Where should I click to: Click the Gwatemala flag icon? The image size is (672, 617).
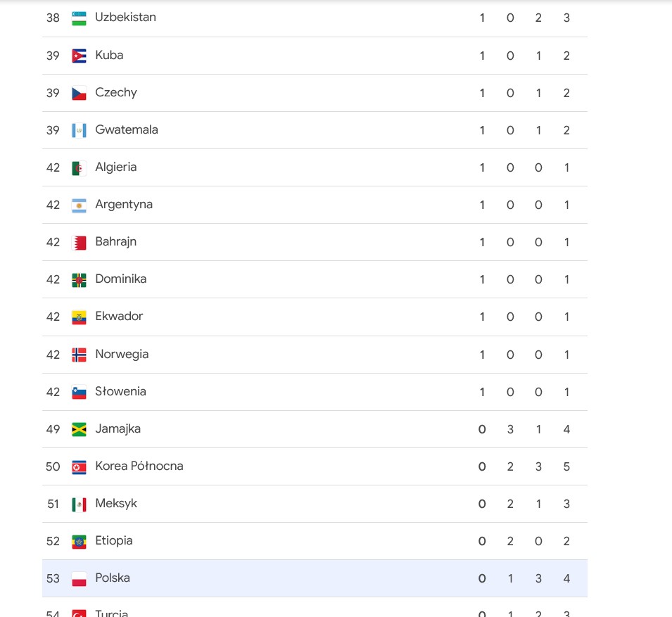[x=79, y=130]
